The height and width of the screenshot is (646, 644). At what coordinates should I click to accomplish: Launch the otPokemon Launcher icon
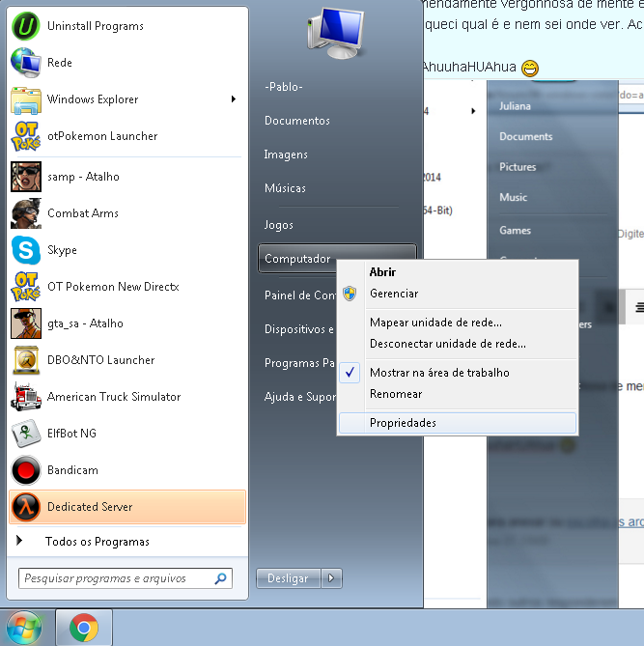click(25, 136)
